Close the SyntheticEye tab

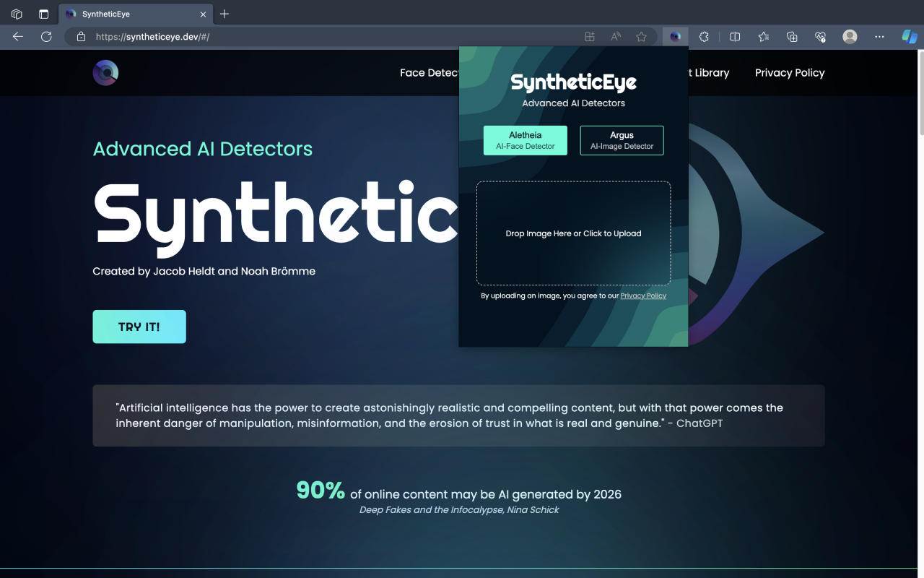click(203, 14)
